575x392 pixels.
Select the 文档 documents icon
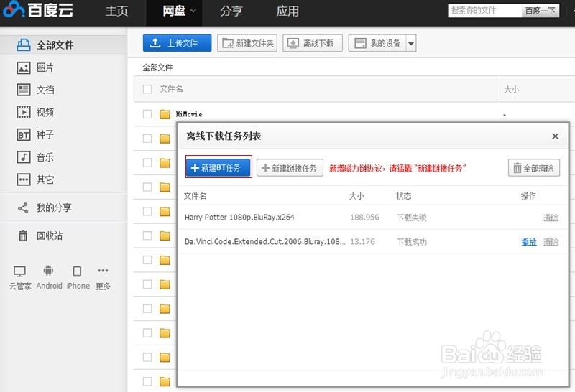(24, 90)
